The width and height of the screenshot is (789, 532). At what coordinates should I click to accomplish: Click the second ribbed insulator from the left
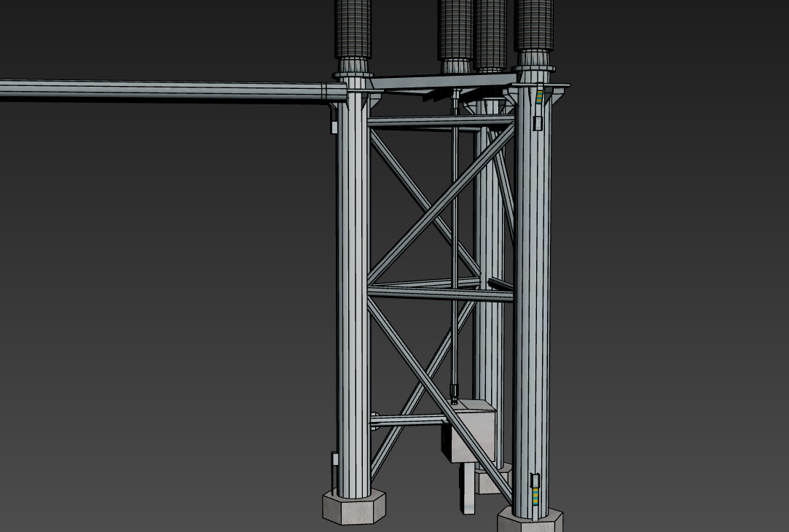point(455,29)
